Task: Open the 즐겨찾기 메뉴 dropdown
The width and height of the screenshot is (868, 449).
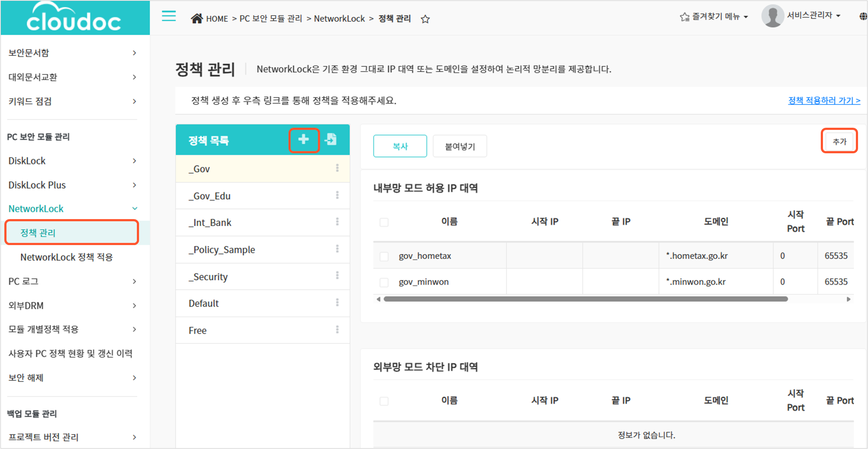Action: (715, 16)
